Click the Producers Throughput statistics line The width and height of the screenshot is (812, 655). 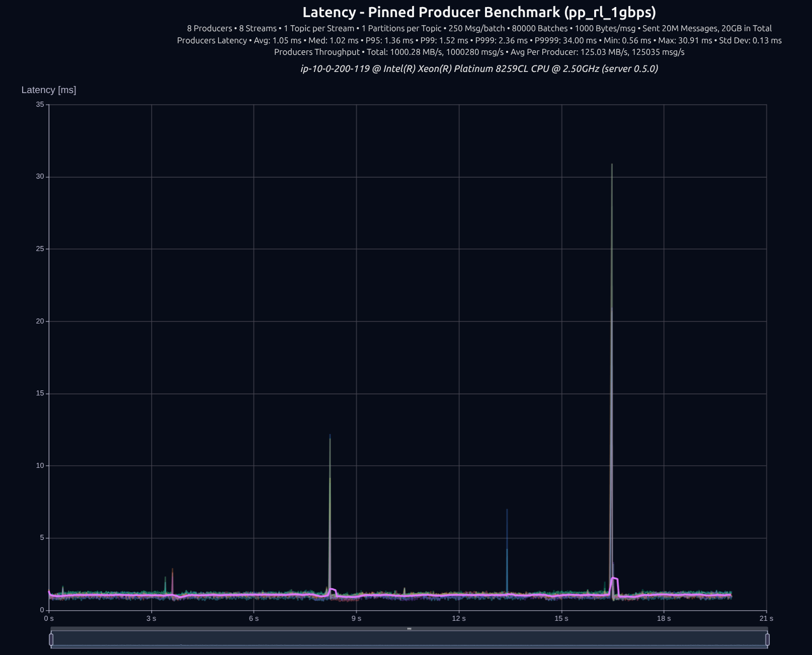[479, 52]
